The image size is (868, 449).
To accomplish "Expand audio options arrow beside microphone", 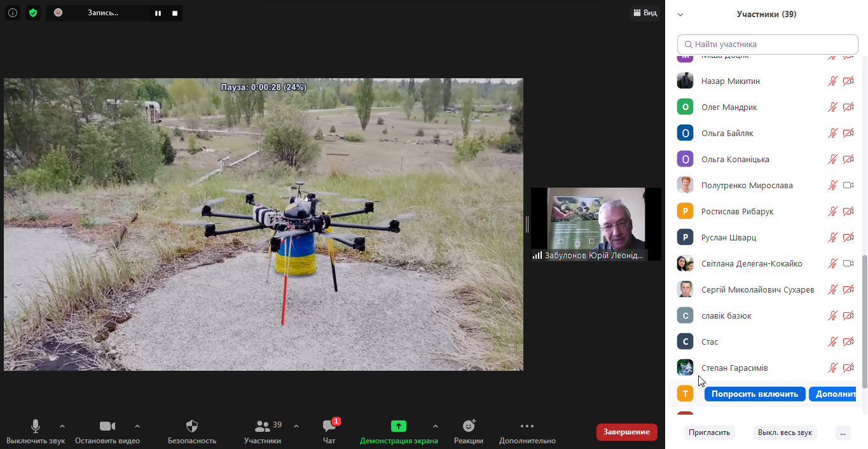I will (x=62, y=426).
